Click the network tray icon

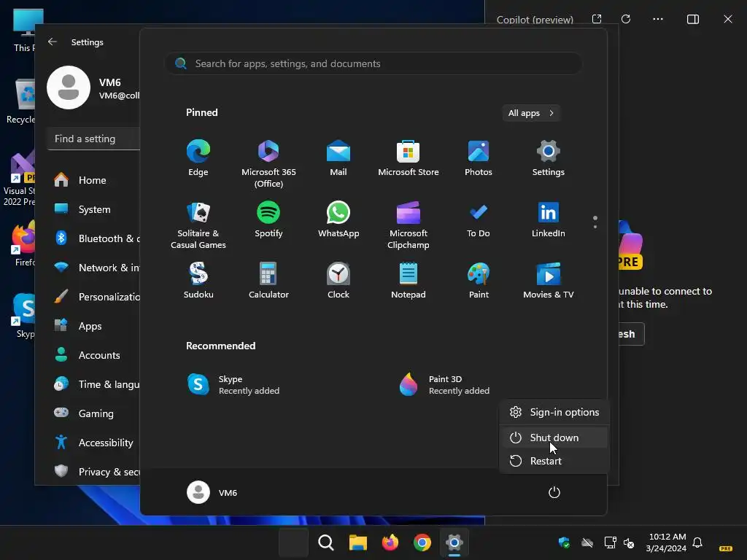tap(611, 542)
